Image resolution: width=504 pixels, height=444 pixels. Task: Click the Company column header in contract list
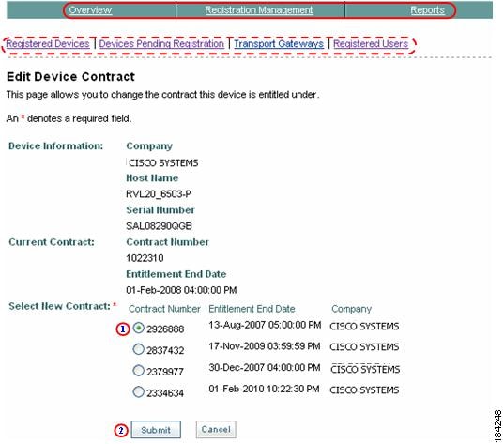[351, 309]
